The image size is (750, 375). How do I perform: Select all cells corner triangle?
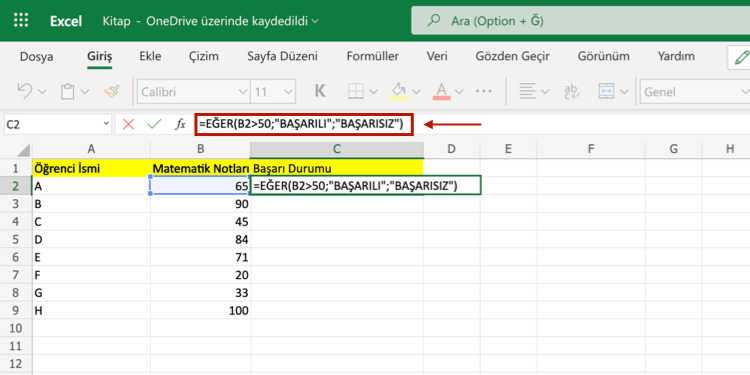[24, 150]
